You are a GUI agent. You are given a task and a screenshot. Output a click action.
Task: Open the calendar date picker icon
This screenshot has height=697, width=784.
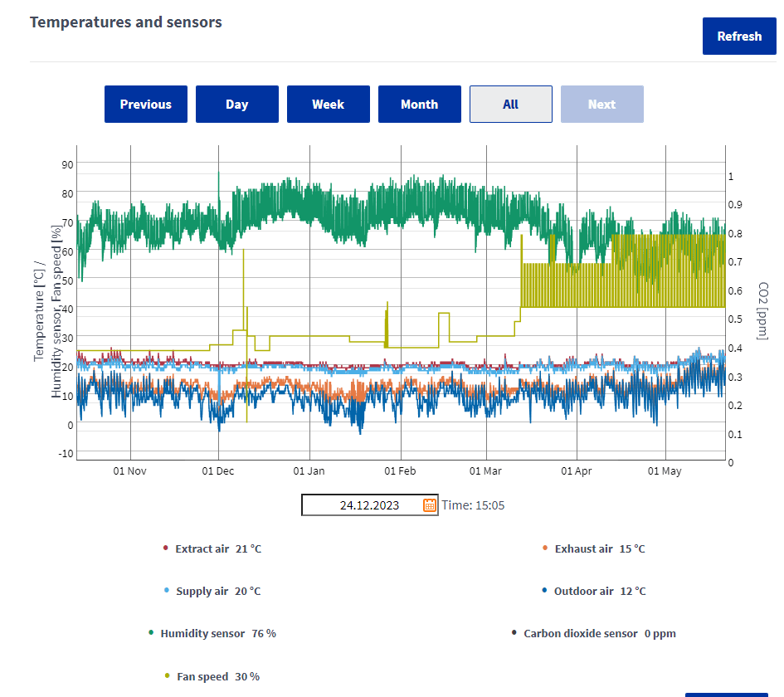click(x=430, y=505)
